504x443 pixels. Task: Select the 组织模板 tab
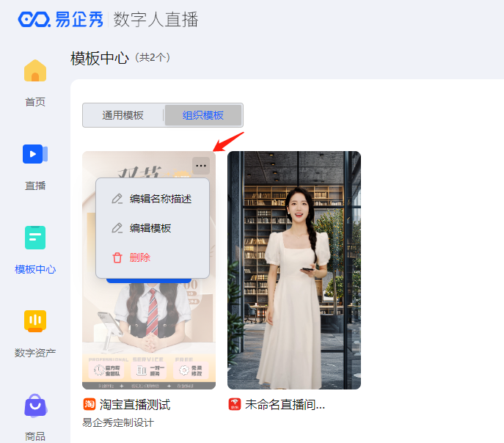point(202,115)
